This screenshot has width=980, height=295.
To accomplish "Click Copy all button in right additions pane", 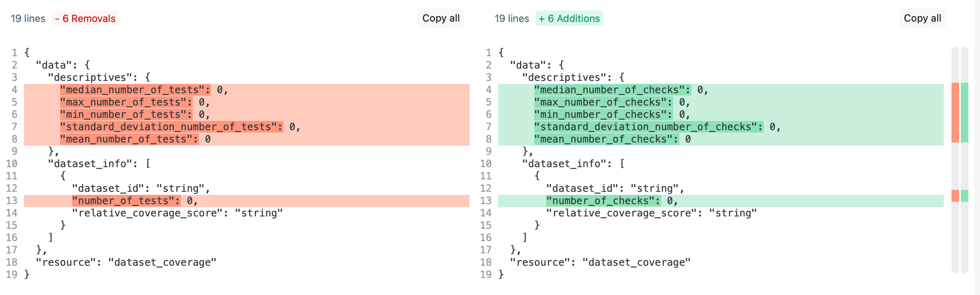I will 922,18.
